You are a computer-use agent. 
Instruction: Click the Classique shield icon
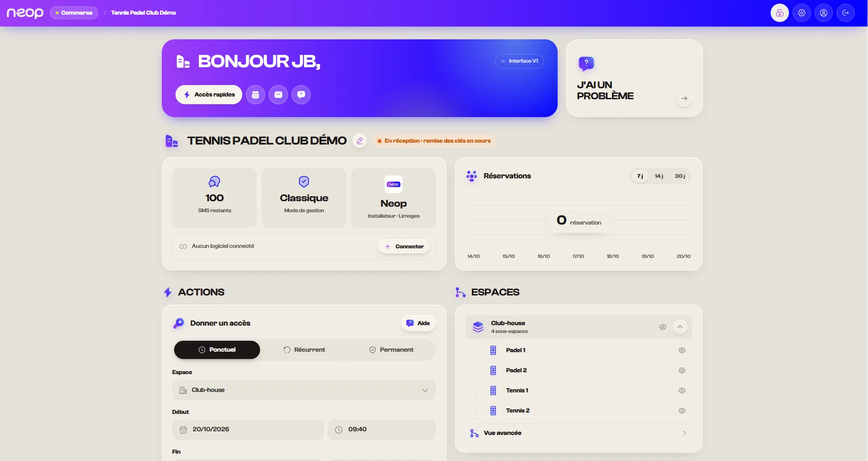click(304, 182)
